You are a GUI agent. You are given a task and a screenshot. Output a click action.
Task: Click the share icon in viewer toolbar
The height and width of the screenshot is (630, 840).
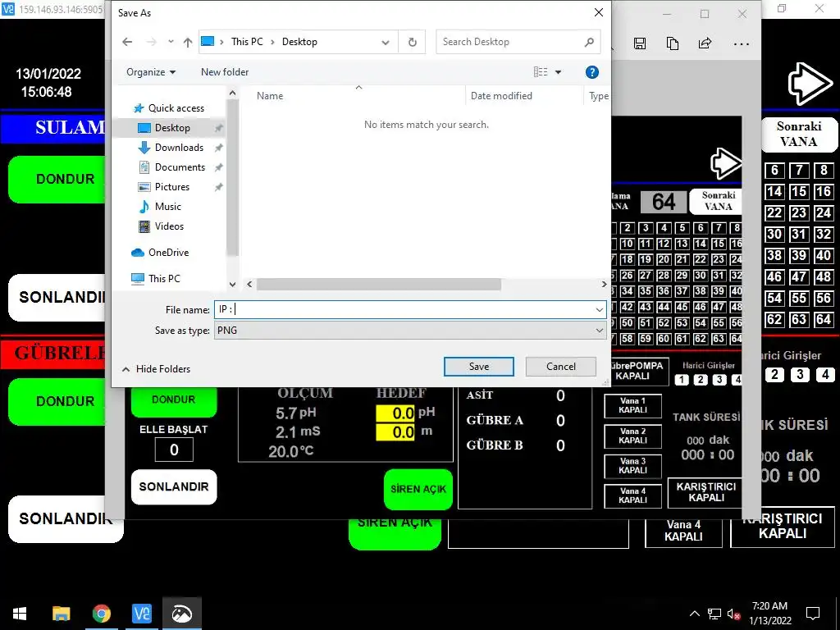(705, 43)
